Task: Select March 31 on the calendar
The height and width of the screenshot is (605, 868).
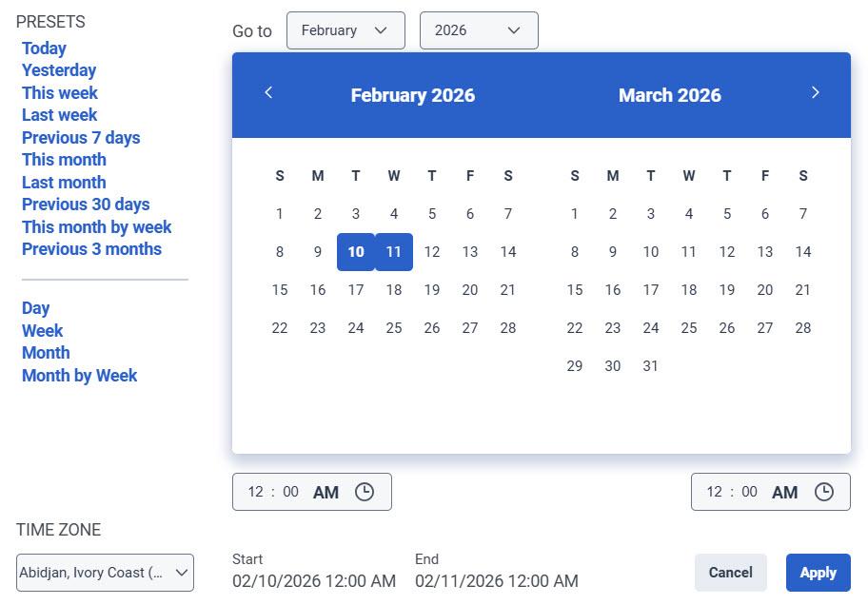Action: pos(651,365)
